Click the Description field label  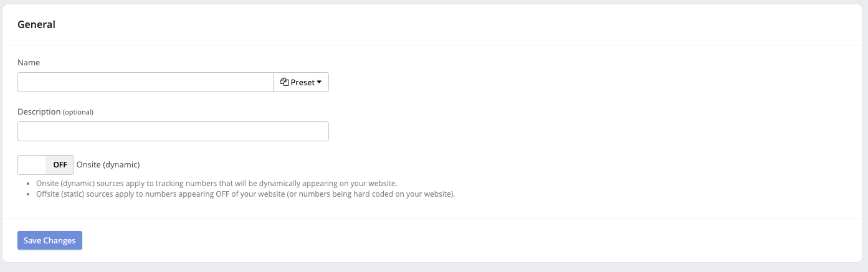(x=39, y=111)
